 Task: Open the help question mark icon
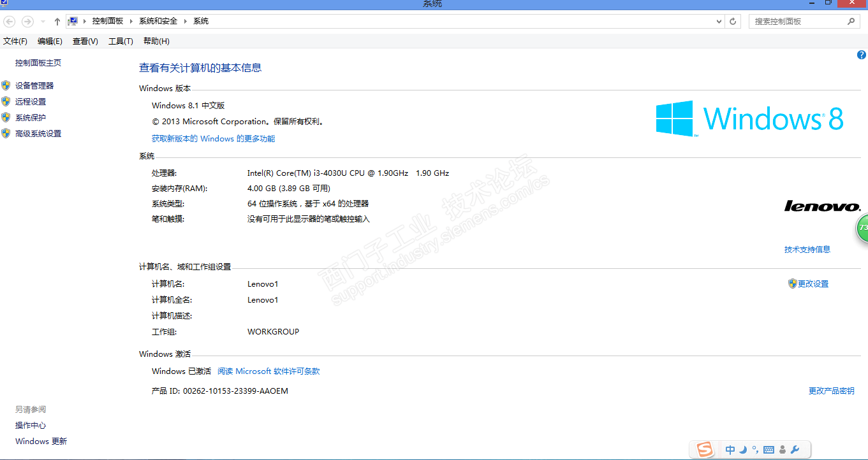(x=862, y=55)
